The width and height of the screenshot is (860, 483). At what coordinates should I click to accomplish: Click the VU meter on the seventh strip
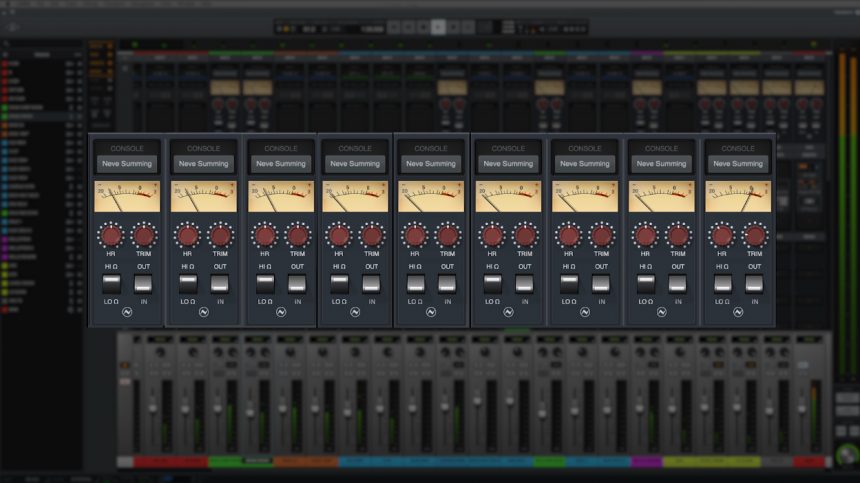(585, 196)
